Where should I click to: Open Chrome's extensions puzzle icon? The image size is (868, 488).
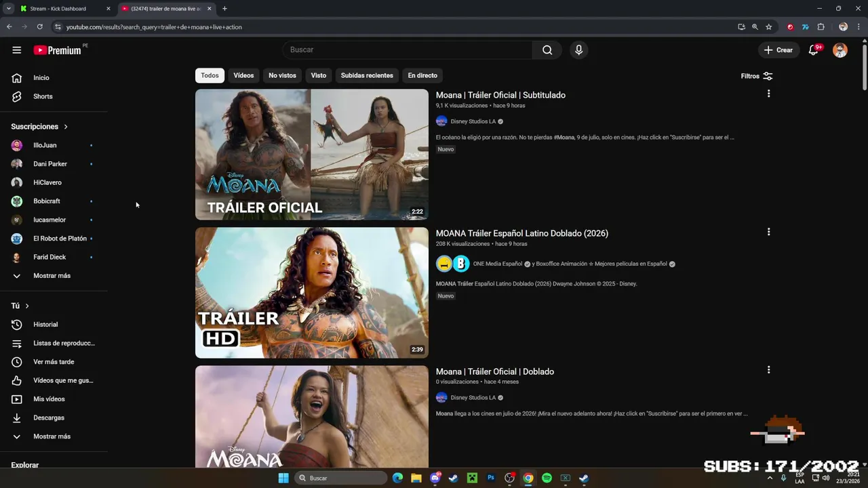[x=821, y=27]
